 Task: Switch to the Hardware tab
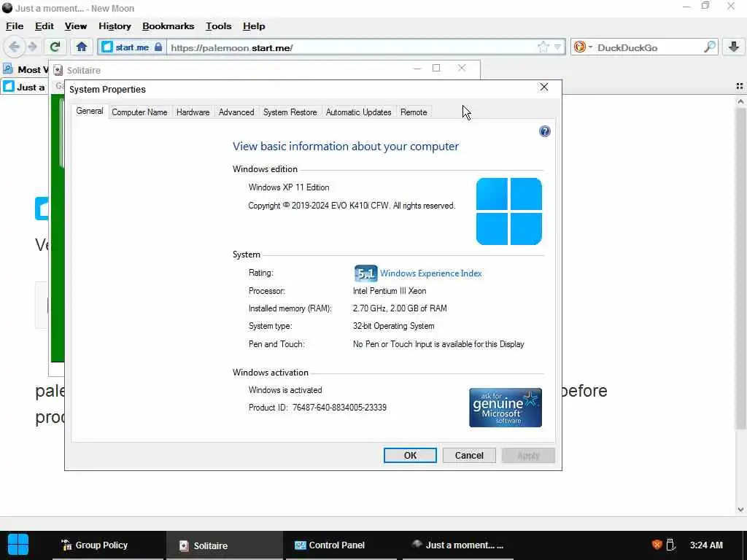tap(193, 112)
